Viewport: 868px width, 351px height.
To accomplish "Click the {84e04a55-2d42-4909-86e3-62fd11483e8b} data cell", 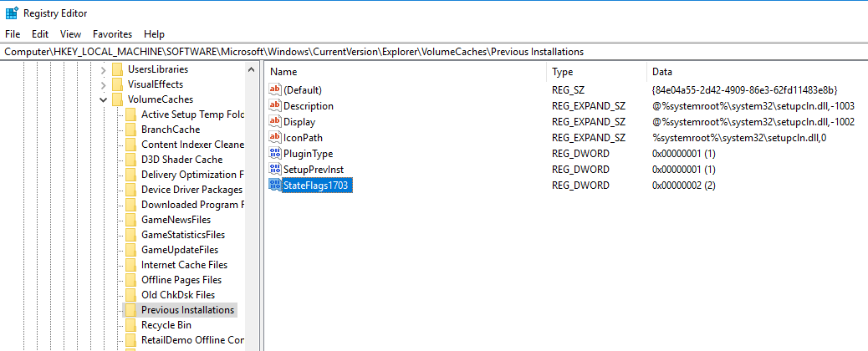I will coord(744,89).
